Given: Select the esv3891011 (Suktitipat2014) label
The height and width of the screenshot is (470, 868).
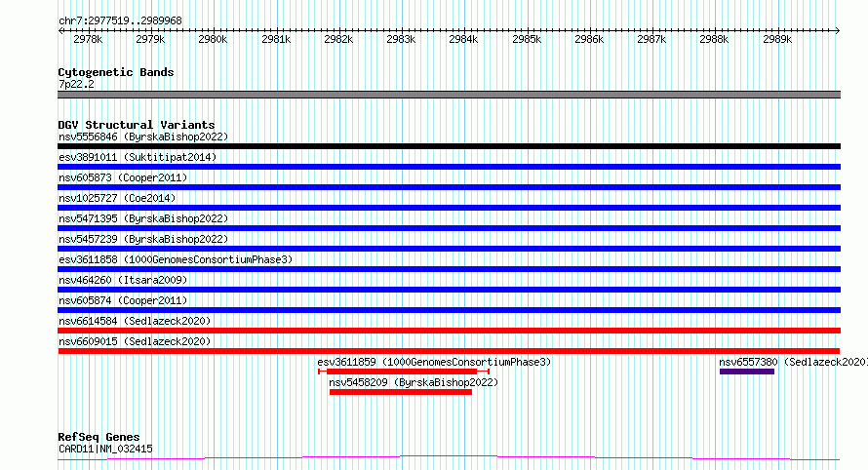Looking at the screenshot, I should (x=138, y=157).
